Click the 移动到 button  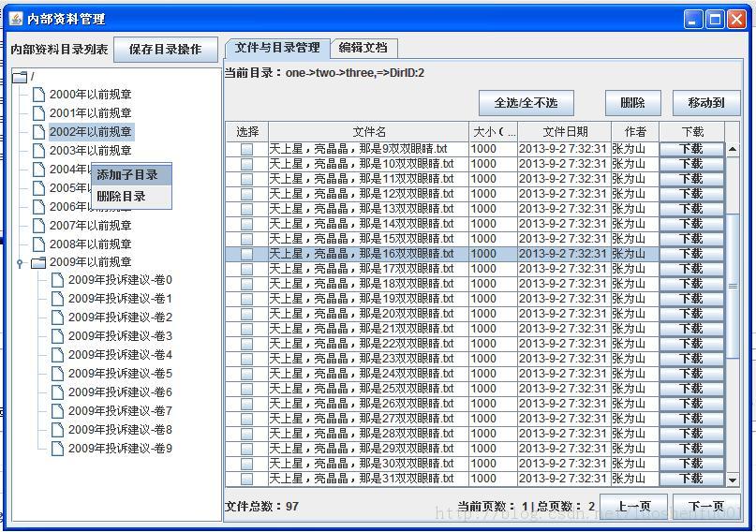pos(706,103)
